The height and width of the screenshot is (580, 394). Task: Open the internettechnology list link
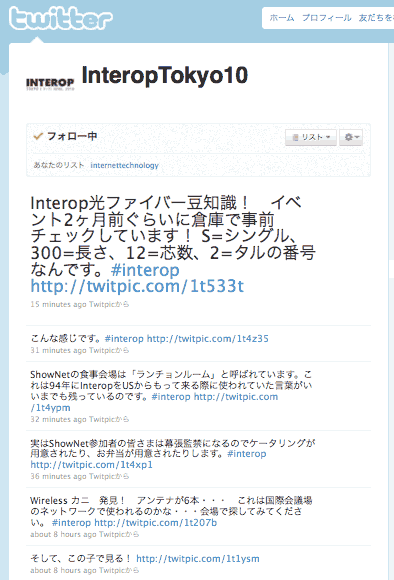pyautogui.click(x=124, y=165)
